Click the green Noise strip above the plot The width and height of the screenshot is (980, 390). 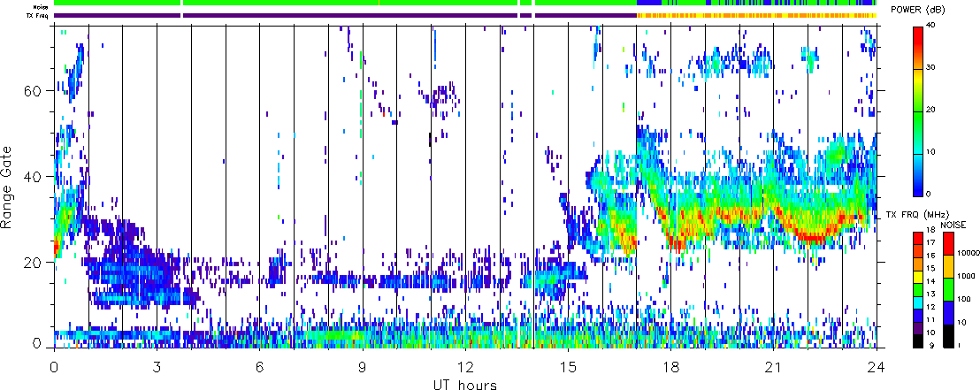coord(345,4)
